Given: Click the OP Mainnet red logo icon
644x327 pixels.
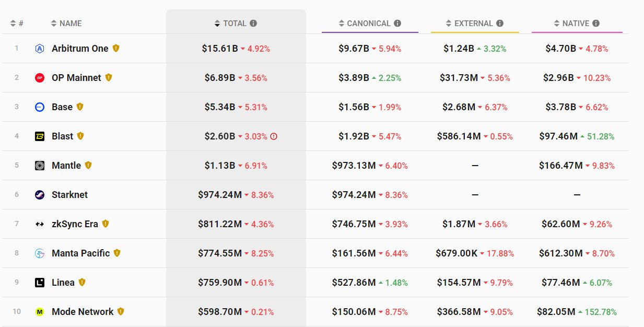Looking at the screenshot, I should [x=40, y=78].
